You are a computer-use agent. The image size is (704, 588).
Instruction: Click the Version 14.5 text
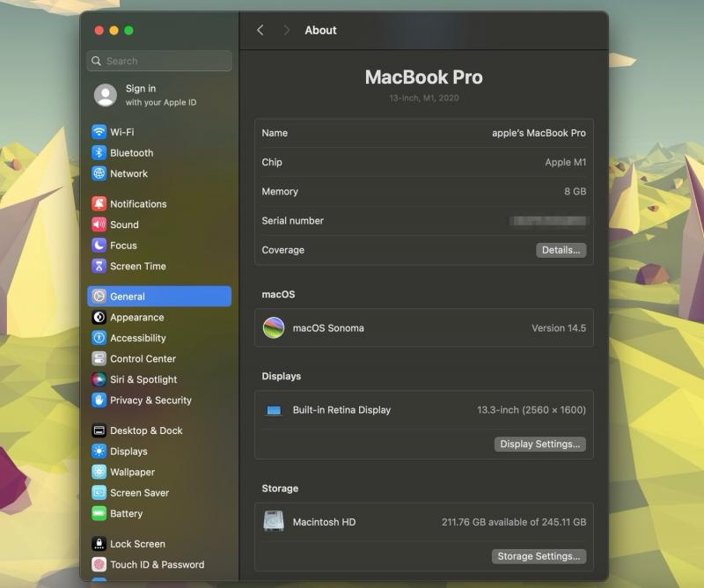[x=559, y=328]
